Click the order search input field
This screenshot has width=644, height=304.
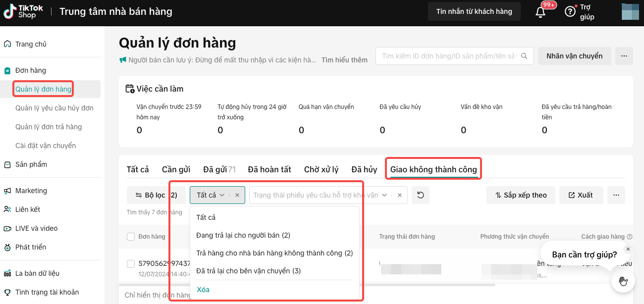coord(448,56)
